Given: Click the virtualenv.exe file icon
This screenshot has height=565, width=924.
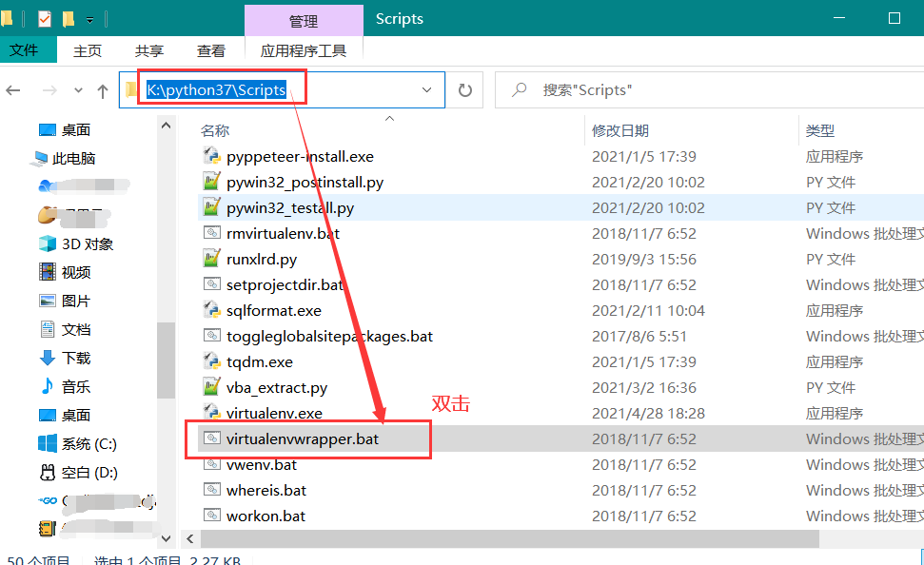Looking at the screenshot, I should [211, 412].
